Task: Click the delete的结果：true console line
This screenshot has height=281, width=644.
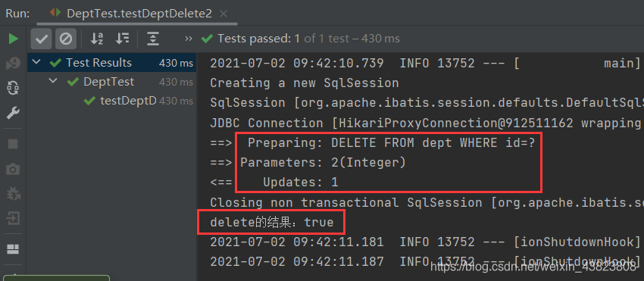Action: coord(271,222)
